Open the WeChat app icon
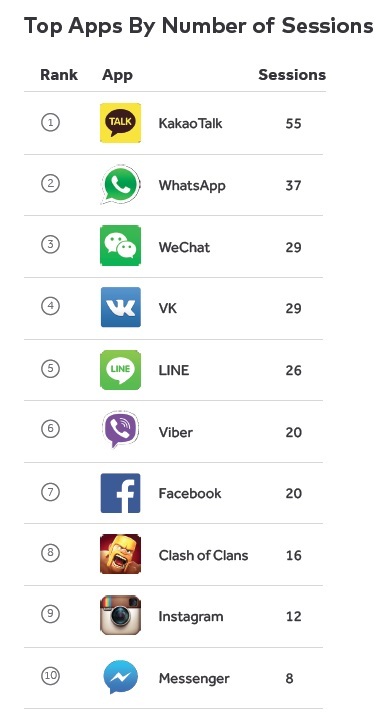This screenshot has width=391, height=723. [120, 246]
